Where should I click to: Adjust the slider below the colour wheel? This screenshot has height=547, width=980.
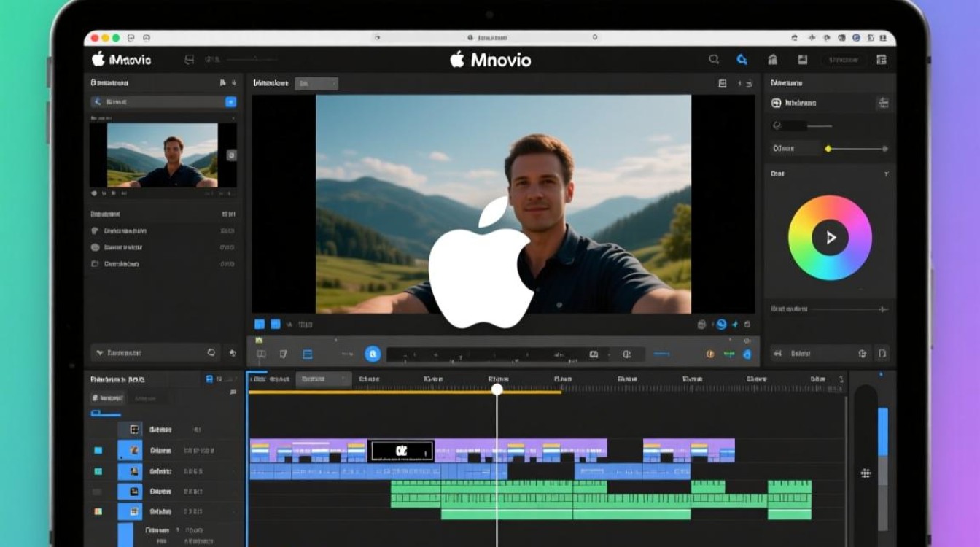pos(849,309)
